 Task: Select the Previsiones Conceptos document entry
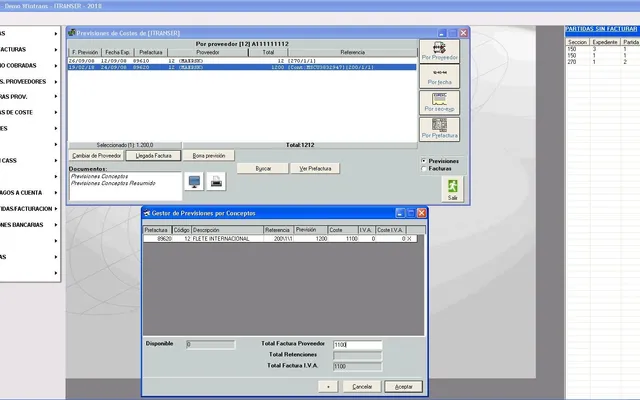coord(100,176)
